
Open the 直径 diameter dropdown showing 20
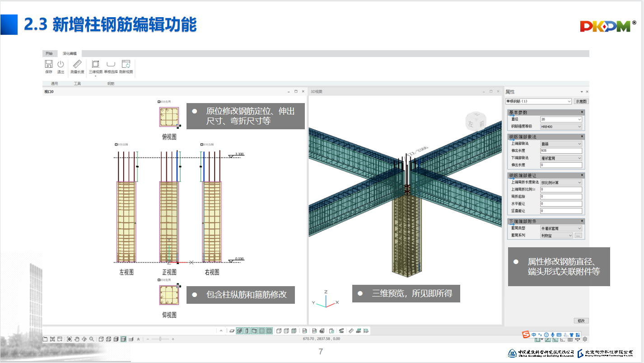coord(561,119)
